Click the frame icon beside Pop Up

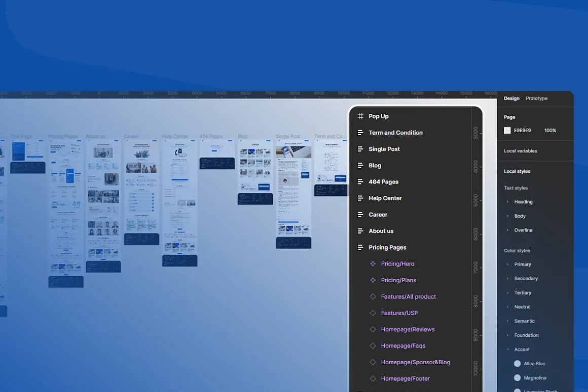[360, 116]
